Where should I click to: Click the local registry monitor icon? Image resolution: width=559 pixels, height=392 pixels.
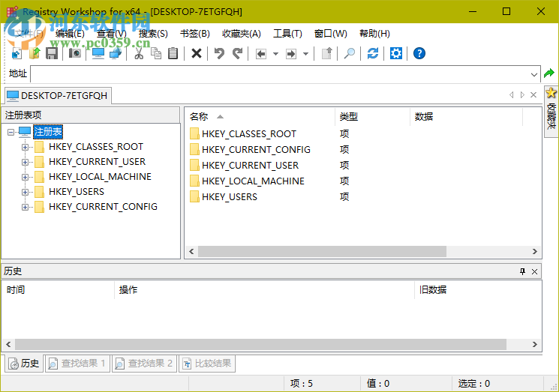coord(98,54)
